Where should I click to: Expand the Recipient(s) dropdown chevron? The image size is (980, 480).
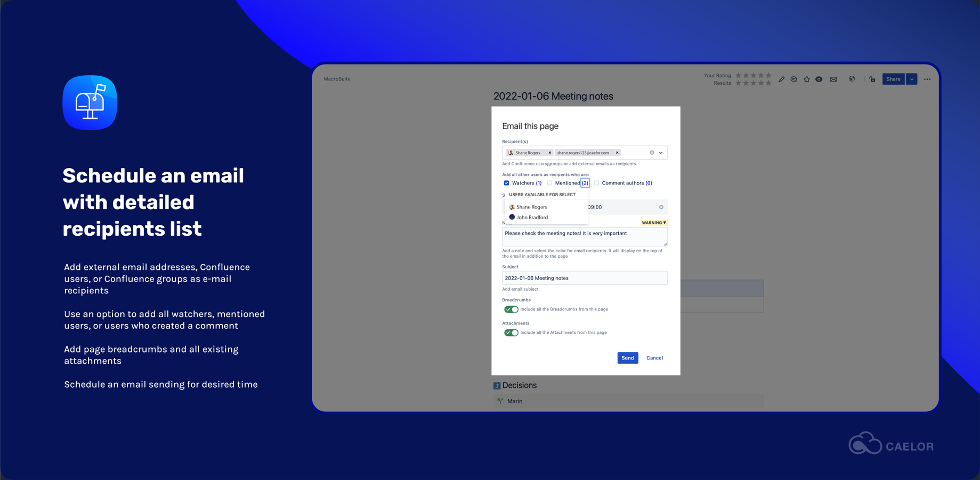click(661, 153)
